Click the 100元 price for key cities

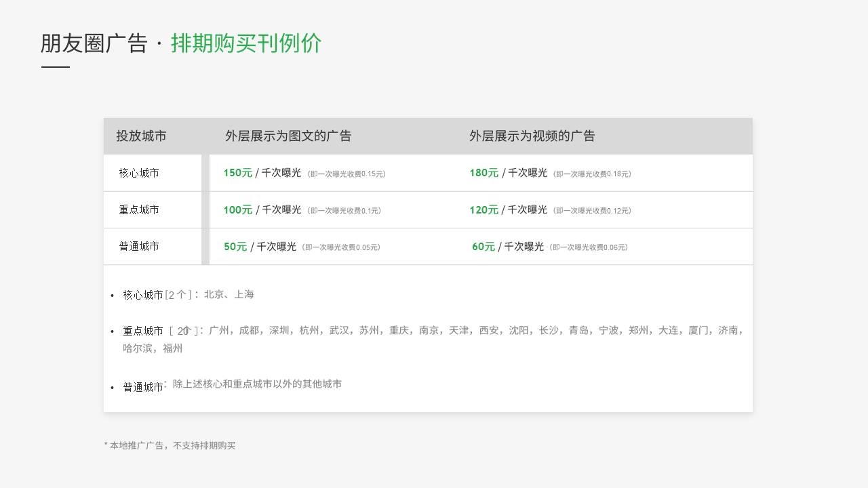tap(237, 210)
